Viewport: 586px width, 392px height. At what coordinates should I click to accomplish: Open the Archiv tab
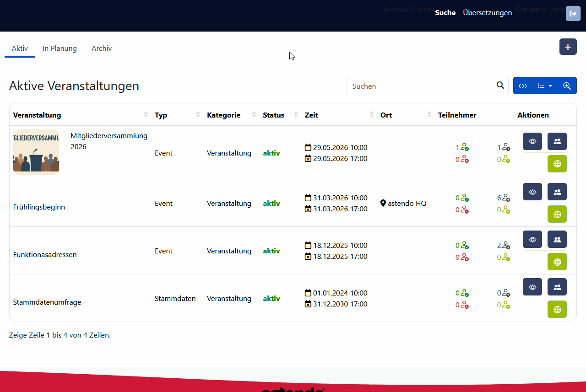click(102, 48)
